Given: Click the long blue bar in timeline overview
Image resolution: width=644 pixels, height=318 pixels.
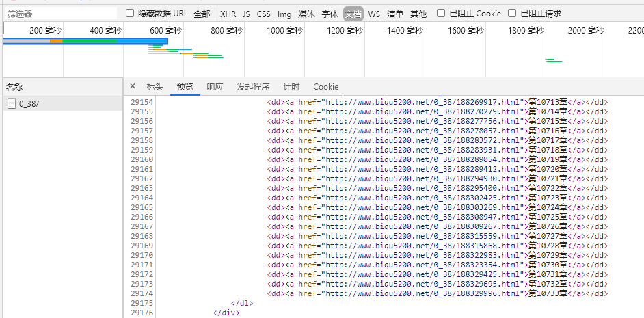Looking at the screenshot, I should (85, 41).
